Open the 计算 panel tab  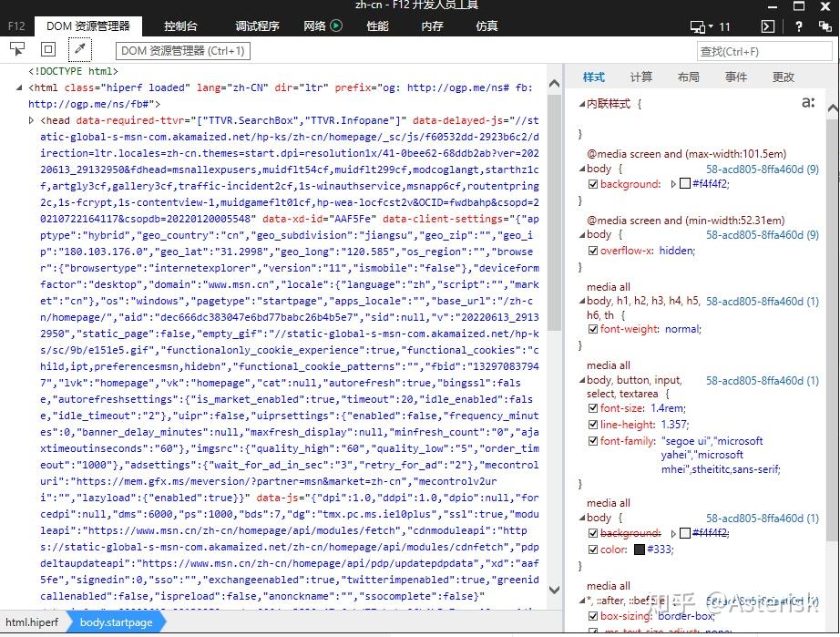(640, 77)
